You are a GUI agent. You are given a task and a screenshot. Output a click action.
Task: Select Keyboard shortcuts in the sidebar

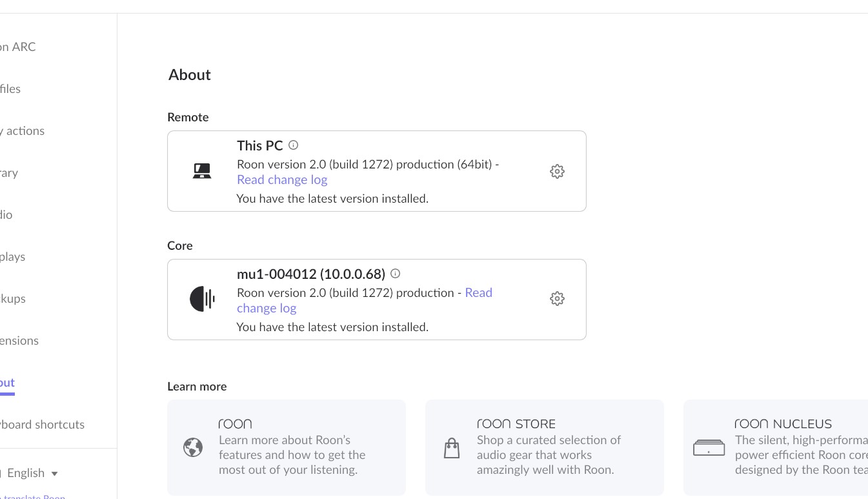pos(43,425)
